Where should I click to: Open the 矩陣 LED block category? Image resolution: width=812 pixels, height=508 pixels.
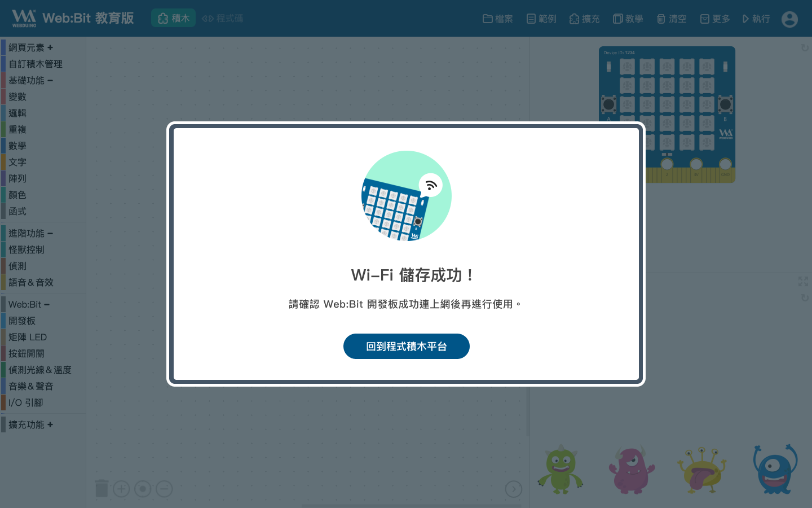28,337
